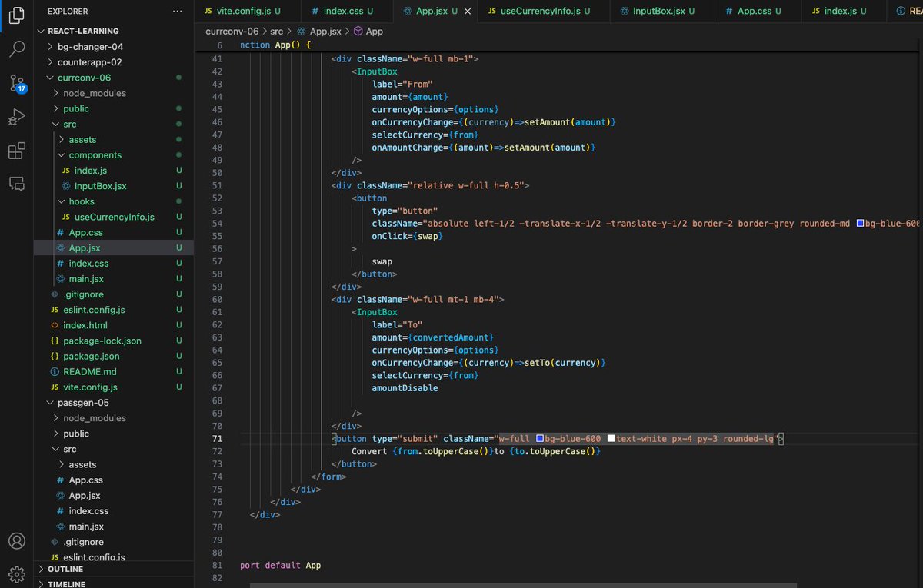Open Source Control view with 17 badge

coord(17,84)
